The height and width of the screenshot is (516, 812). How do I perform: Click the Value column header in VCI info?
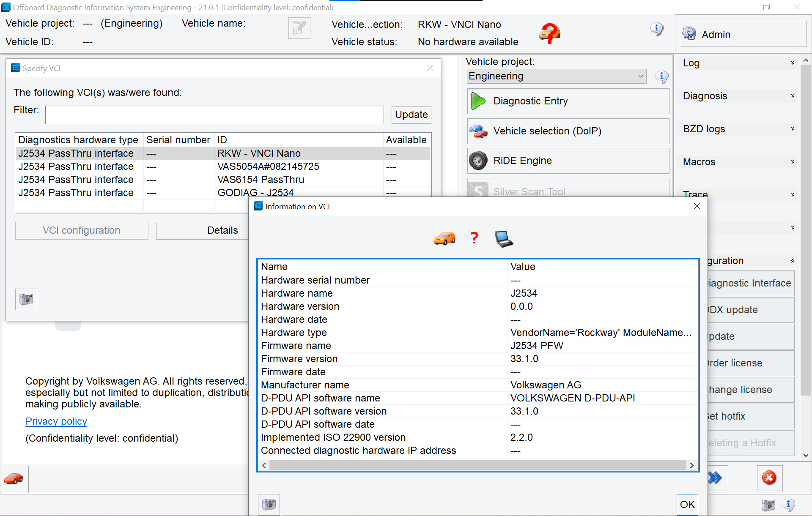click(x=603, y=267)
